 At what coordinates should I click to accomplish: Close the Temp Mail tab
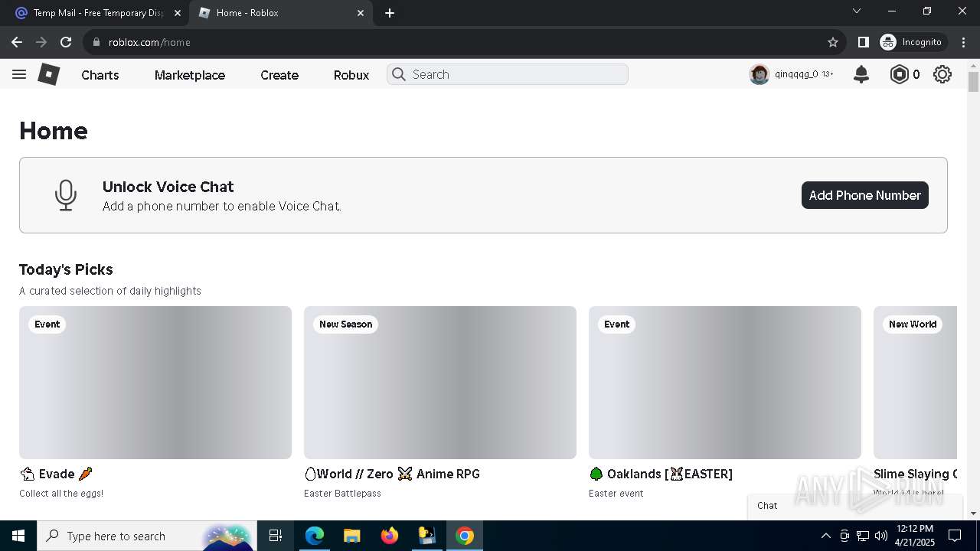point(177,13)
